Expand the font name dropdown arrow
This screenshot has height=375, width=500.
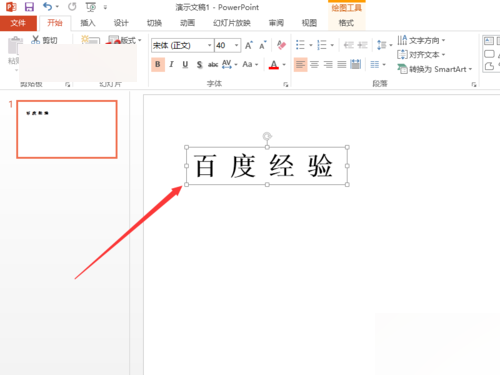click(x=209, y=45)
